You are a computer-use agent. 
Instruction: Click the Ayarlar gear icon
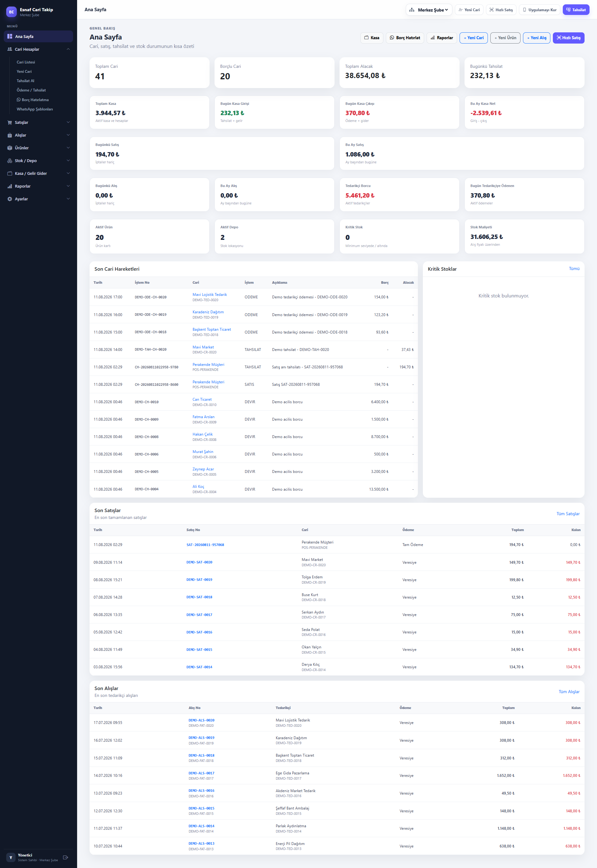[10, 199]
